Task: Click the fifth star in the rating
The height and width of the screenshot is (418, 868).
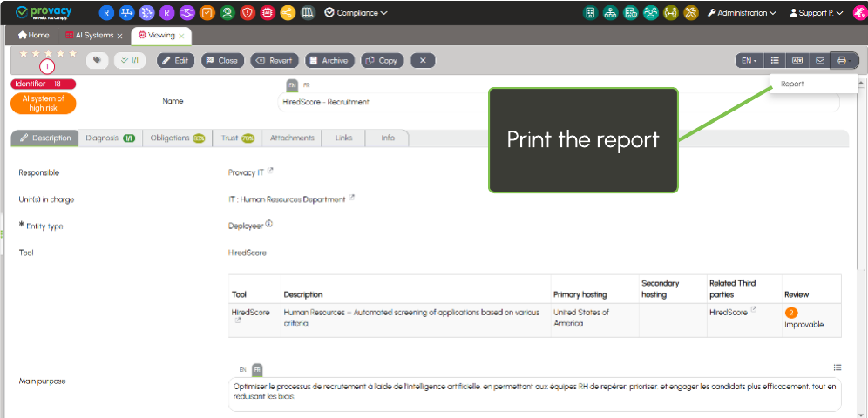Action: [x=73, y=53]
